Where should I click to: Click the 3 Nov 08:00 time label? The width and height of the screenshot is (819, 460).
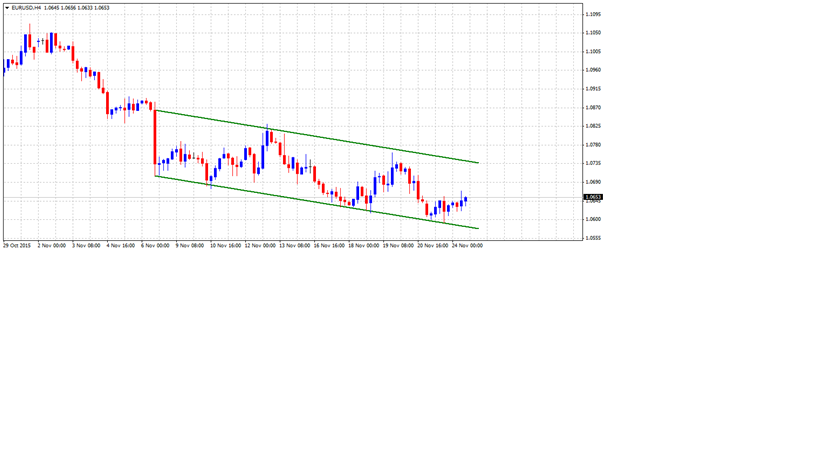87,245
